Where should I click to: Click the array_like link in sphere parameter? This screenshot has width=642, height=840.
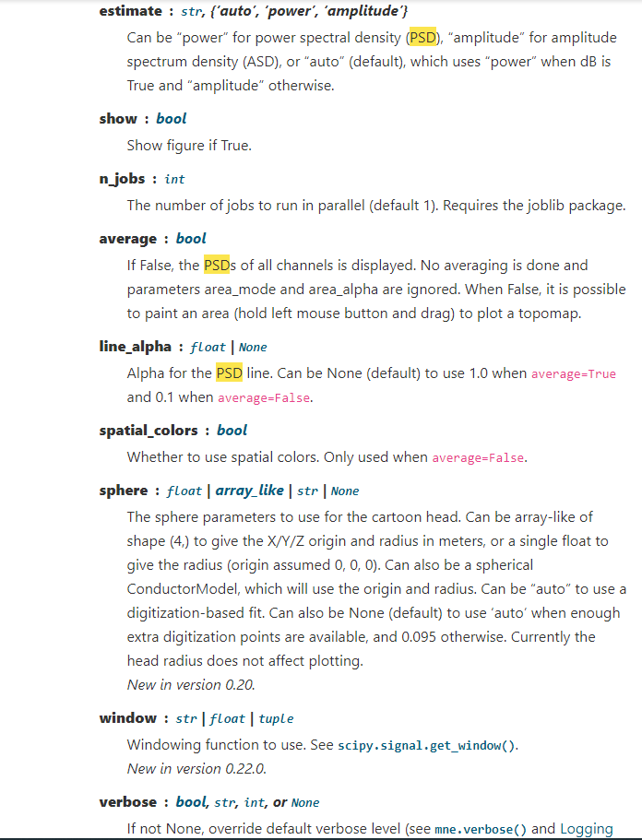pyautogui.click(x=249, y=491)
